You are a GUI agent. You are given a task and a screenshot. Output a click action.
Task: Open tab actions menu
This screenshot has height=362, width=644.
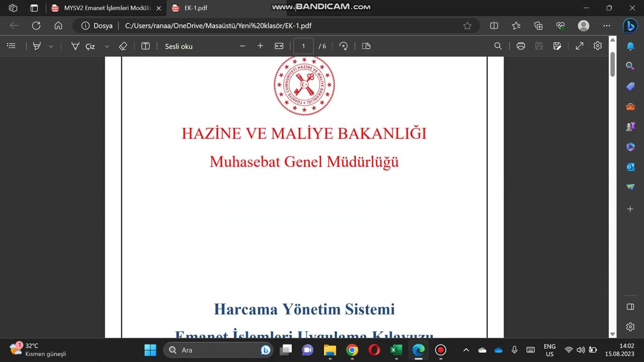pyautogui.click(x=34, y=8)
